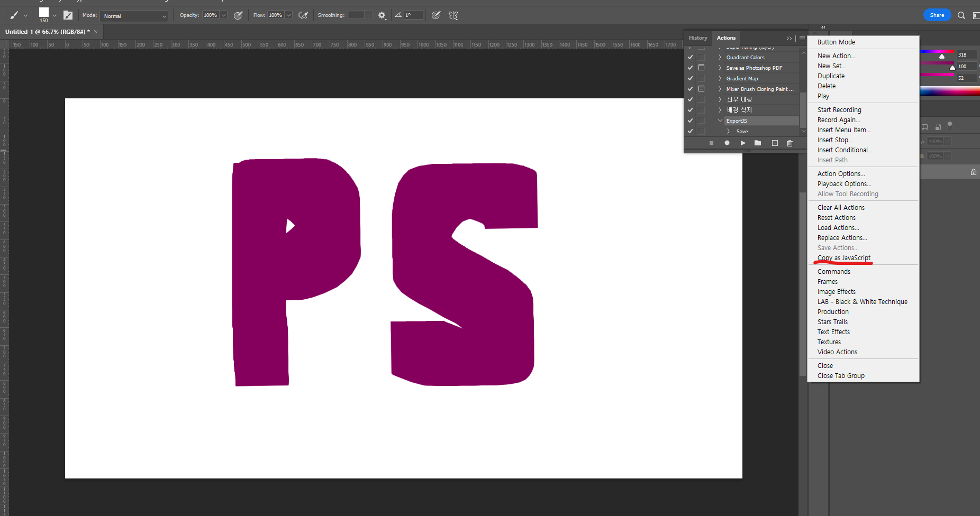Open the Opacity slider dropdown arrow
This screenshot has height=516, width=980.
coord(224,15)
